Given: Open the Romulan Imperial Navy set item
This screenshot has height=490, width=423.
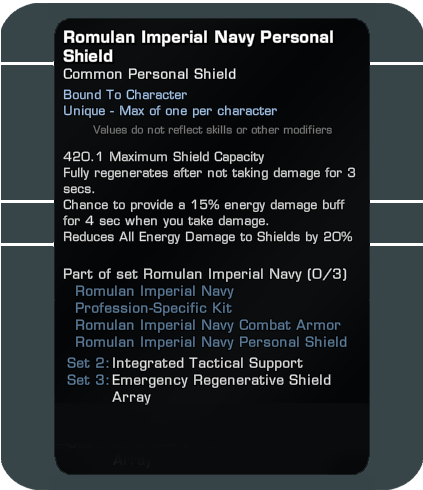Looking at the screenshot, I should pos(154,291).
